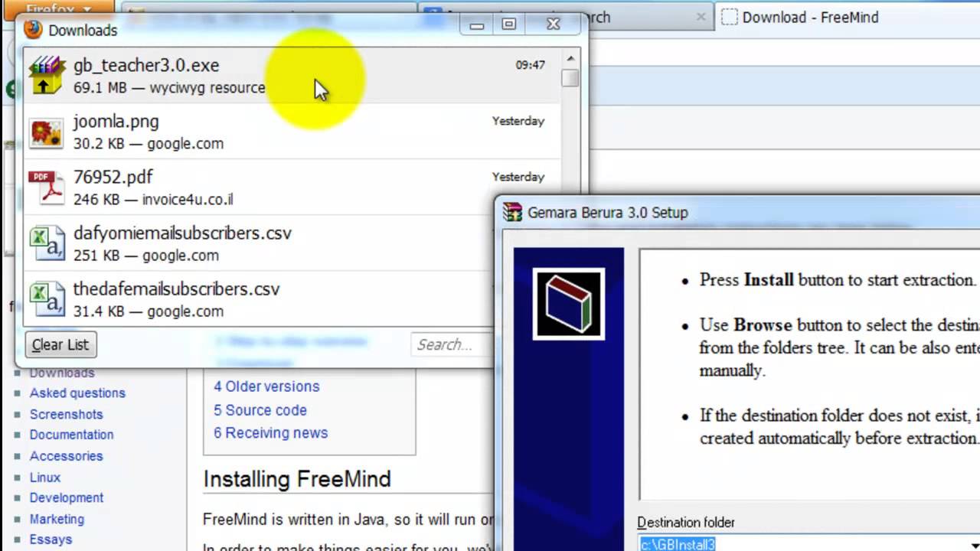Click the Download - FreeMind tab favicon

point(730,17)
